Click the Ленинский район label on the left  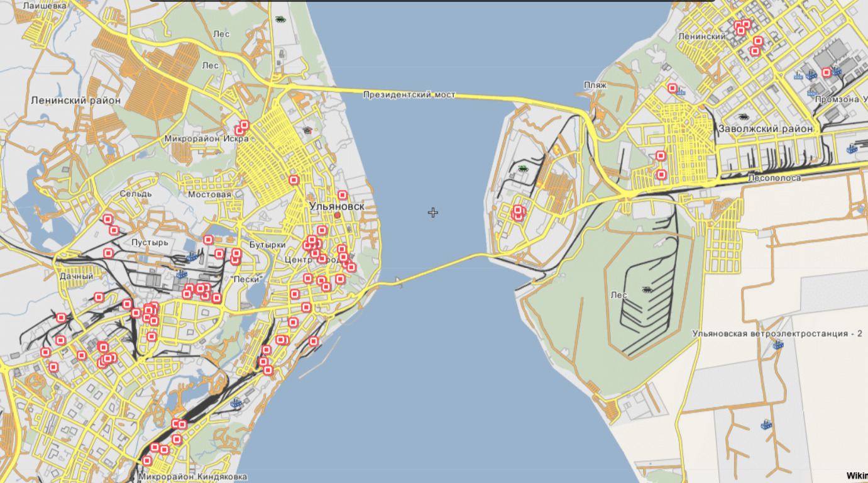[75, 100]
